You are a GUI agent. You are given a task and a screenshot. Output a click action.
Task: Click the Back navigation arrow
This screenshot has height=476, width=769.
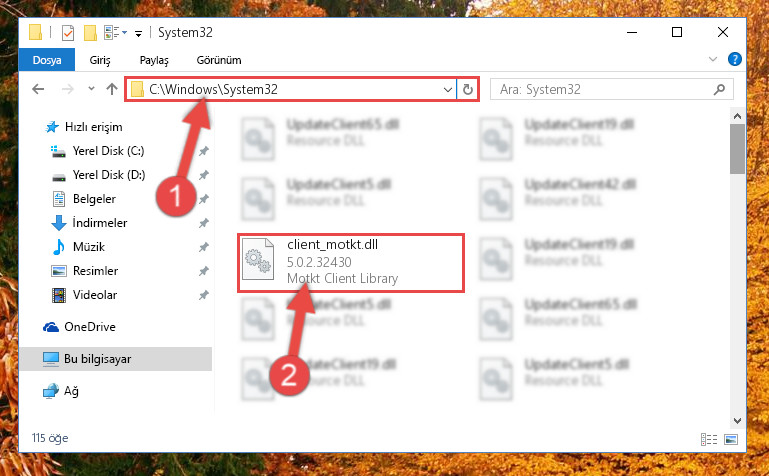pyautogui.click(x=38, y=89)
